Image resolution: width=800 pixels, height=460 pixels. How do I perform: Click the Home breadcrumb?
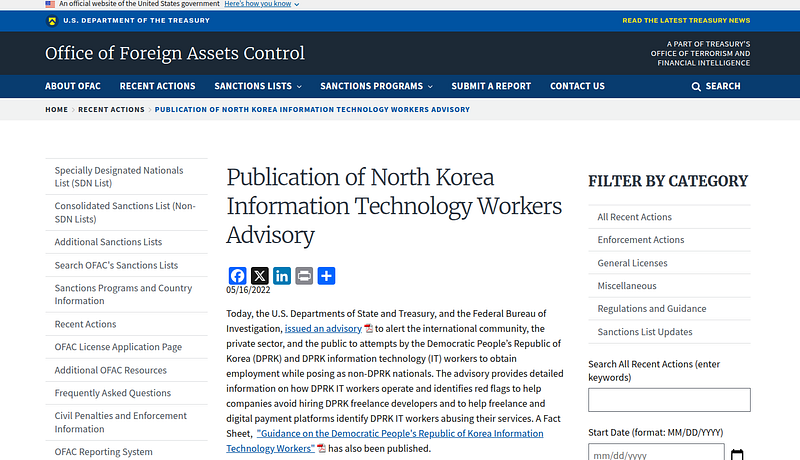[x=56, y=110]
